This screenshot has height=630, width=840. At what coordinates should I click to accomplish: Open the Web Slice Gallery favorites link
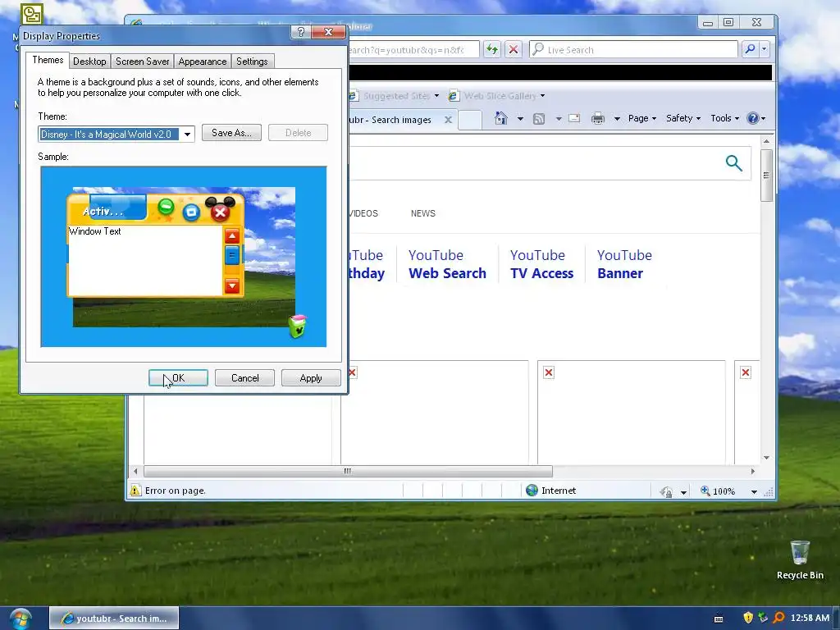tap(492, 96)
